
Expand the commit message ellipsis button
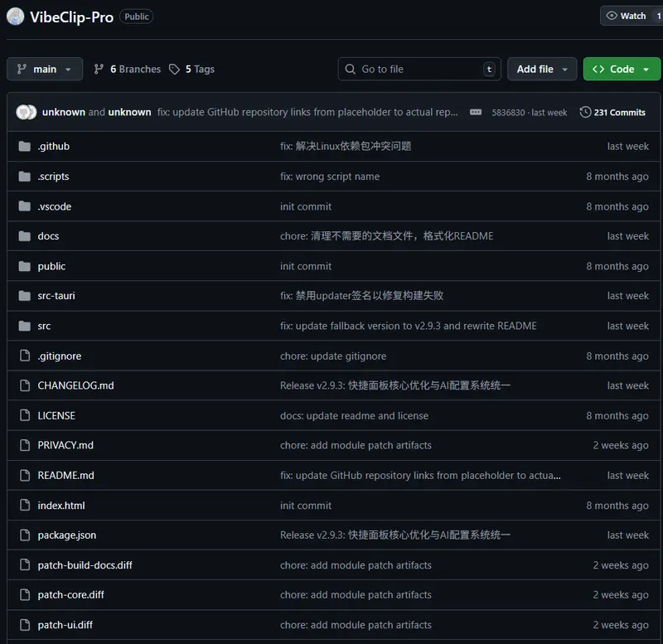pyautogui.click(x=475, y=113)
